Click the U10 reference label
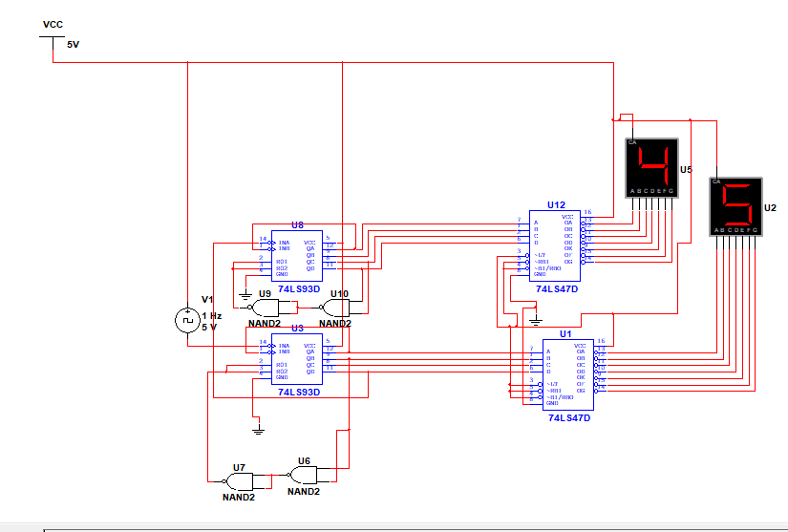The width and height of the screenshot is (788, 532). (x=339, y=293)
